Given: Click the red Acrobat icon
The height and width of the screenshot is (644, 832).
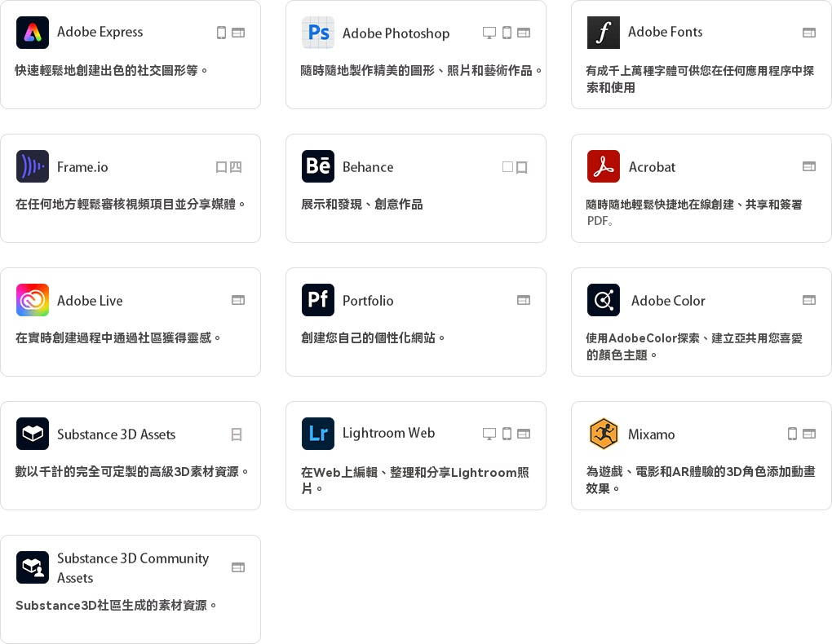Looking at the screenshot, I should 604,166.
